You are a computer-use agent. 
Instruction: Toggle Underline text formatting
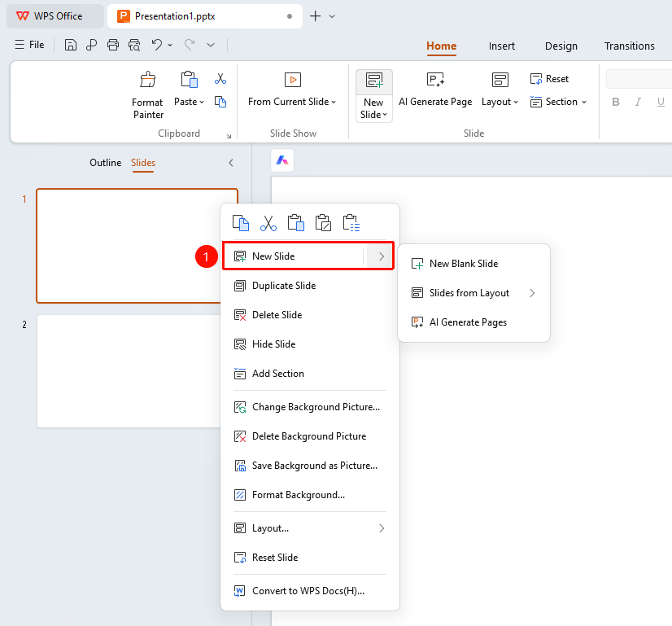point(661,102)
